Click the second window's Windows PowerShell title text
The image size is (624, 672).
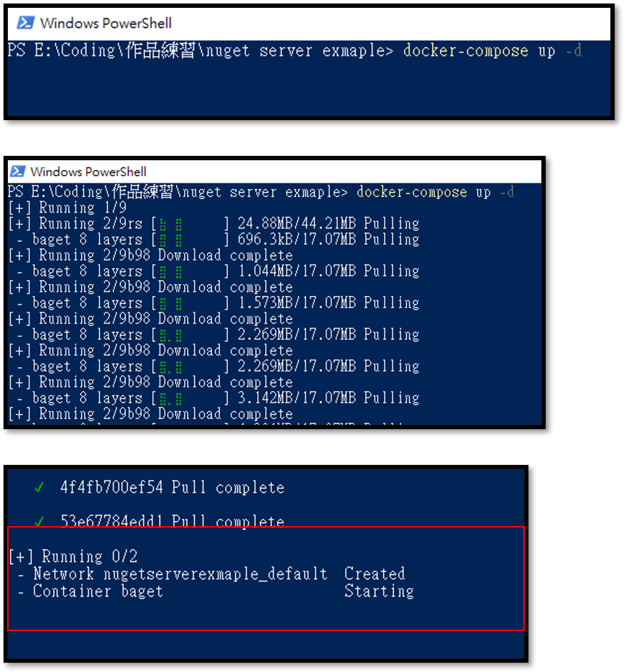(88, 171)
